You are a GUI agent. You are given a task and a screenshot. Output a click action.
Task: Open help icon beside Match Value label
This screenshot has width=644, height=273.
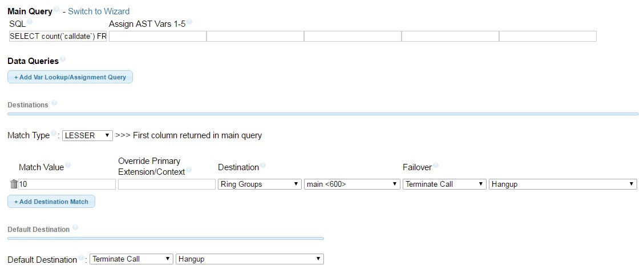coord(68,165)
